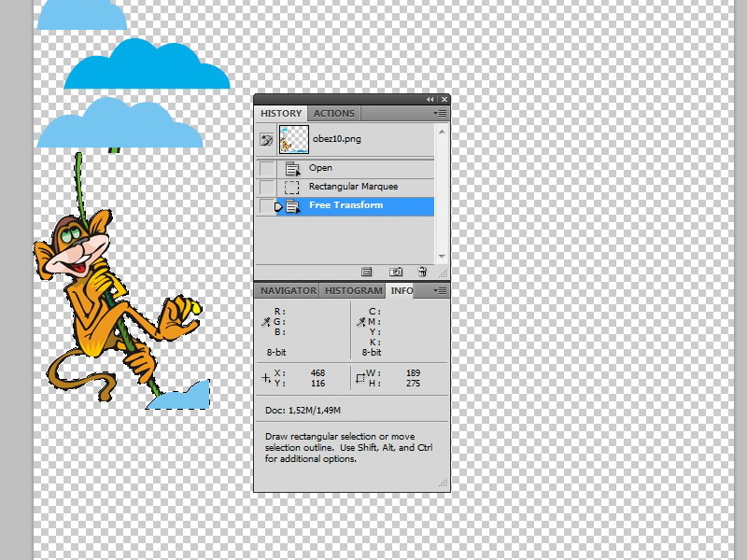Select the Open history state
The width and height of the screenshot is (747, 560).
(355, 168)
